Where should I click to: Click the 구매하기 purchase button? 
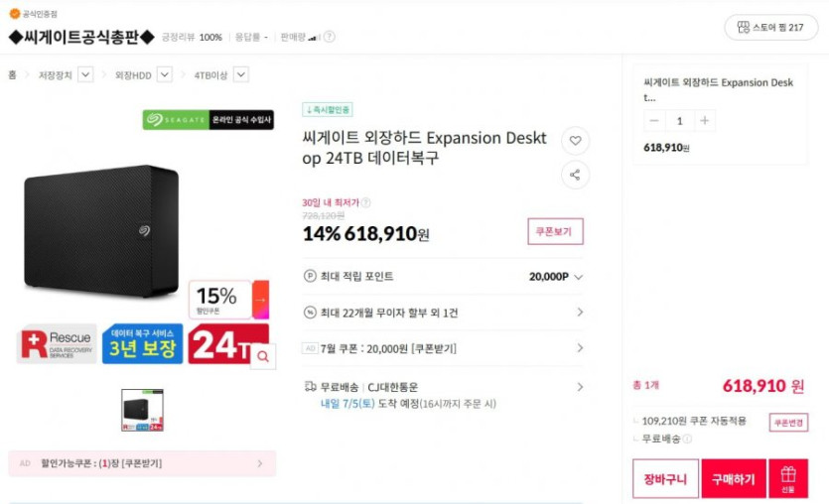click(x=733, y=479)
